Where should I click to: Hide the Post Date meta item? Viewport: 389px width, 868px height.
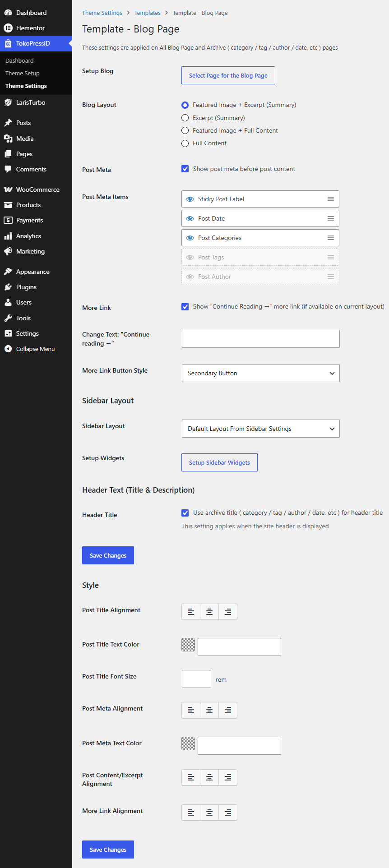point(190,218)
